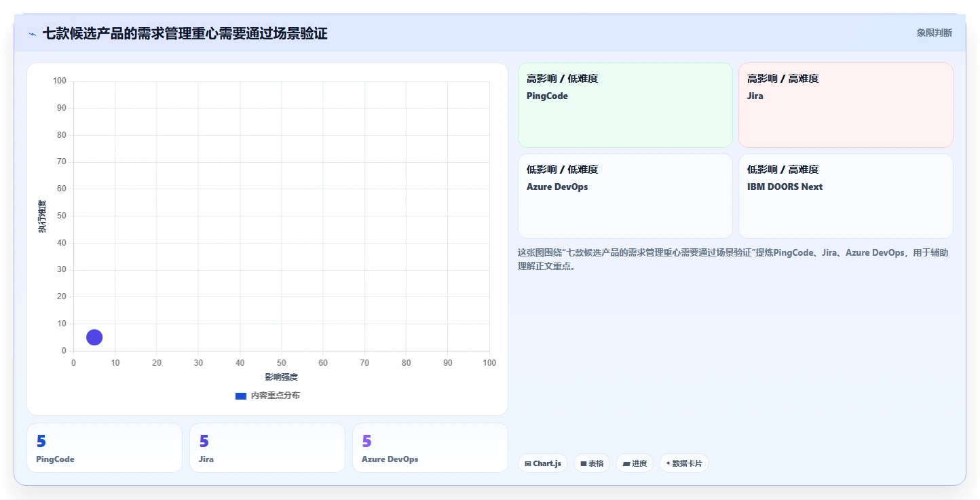Click the 执行难度 y-axis title
The width and height of the screenshot is (980, 500).
42,216
